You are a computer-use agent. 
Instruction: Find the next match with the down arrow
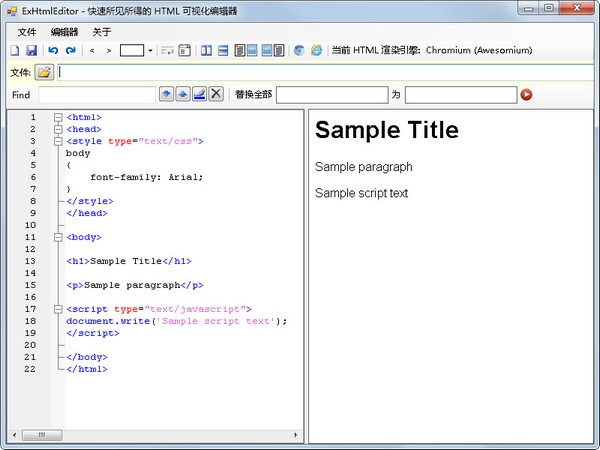pos(166,94)
